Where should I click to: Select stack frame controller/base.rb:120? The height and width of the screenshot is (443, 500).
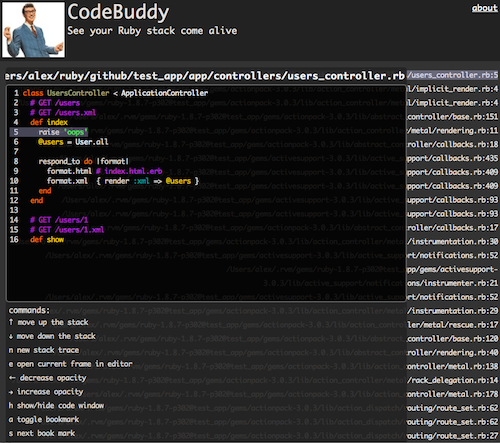[453, 339]
